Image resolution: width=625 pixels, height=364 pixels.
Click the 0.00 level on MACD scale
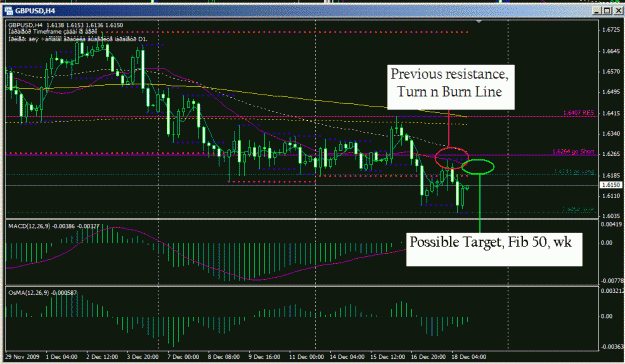point(607,242)
